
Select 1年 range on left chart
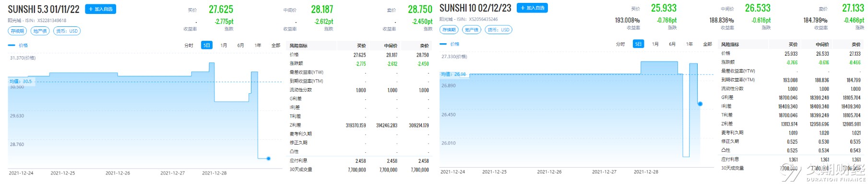pos(258,46)
